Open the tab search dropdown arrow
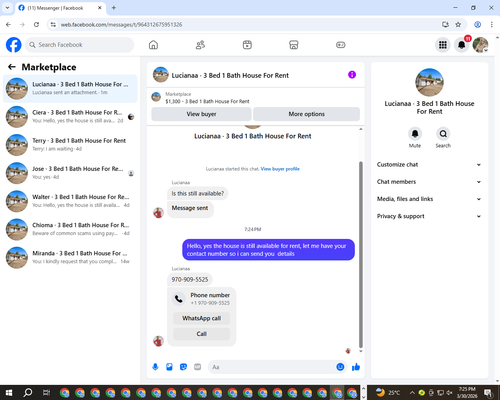This screenshot has width=500, height=400. tap(7, 8)
